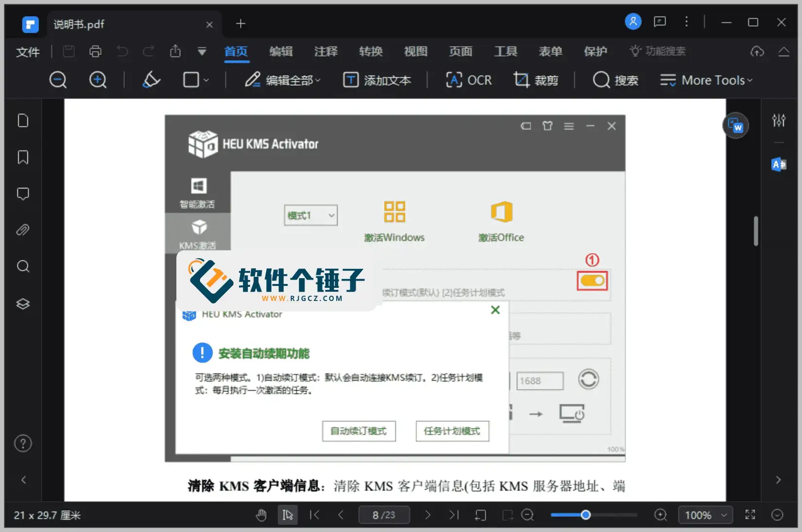The image size is (802, 532).
Task: Switch to the 视图 ribbon tab
Action: pos(415,51)
